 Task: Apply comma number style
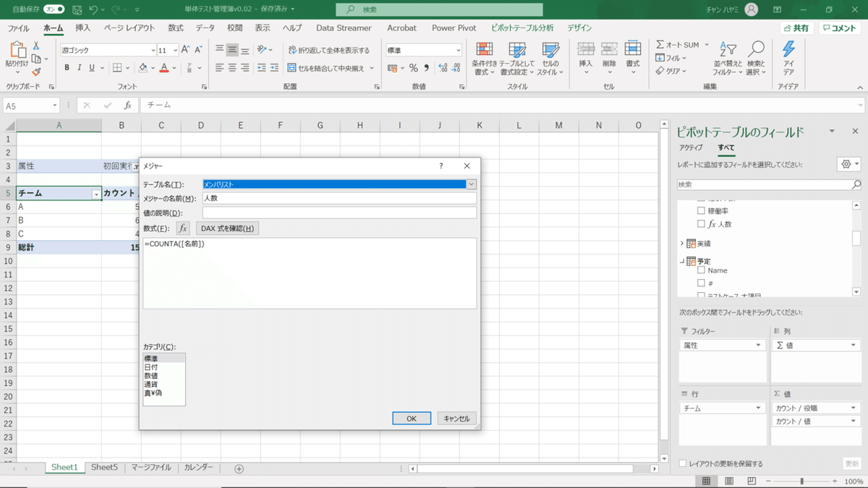coord(426,68)
